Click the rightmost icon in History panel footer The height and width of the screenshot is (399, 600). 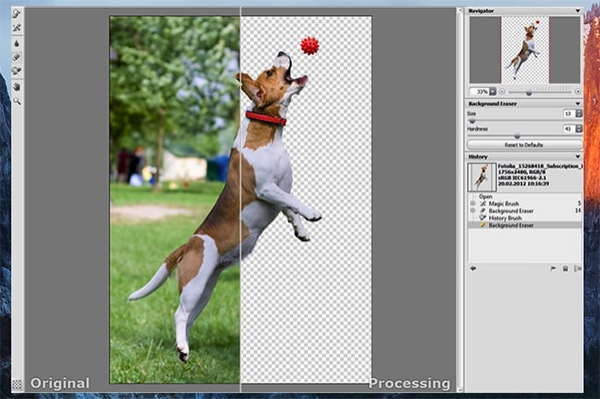(577, 269)
